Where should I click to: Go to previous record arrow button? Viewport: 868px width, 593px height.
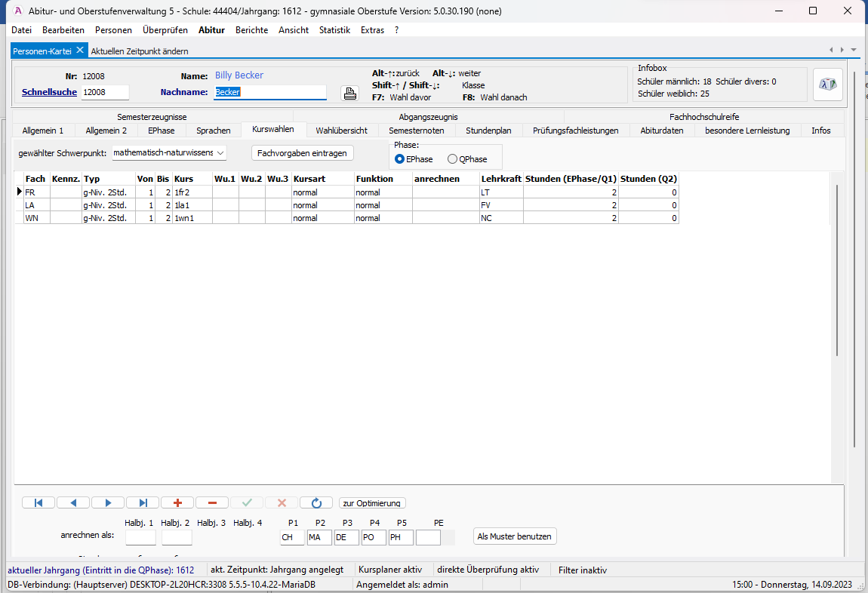click(73, 502)
